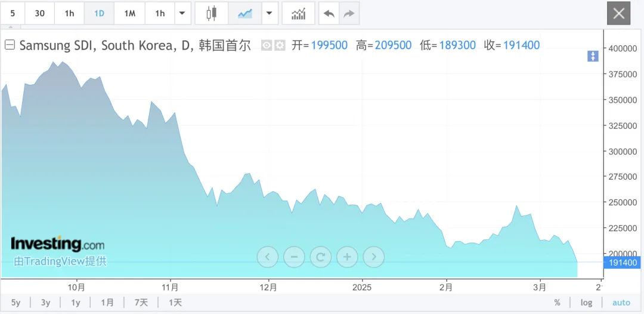Select the 1D daily interval

[x=99, y=14]
